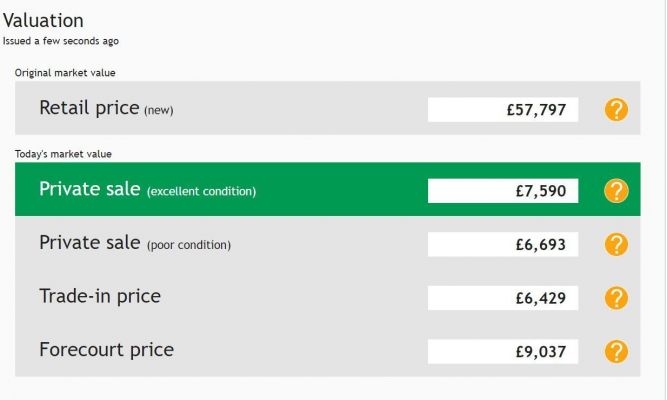Click the '(excellent condition)' subtitle text
The height and width of the screenshot is (400, 667).
click(202, 191)
